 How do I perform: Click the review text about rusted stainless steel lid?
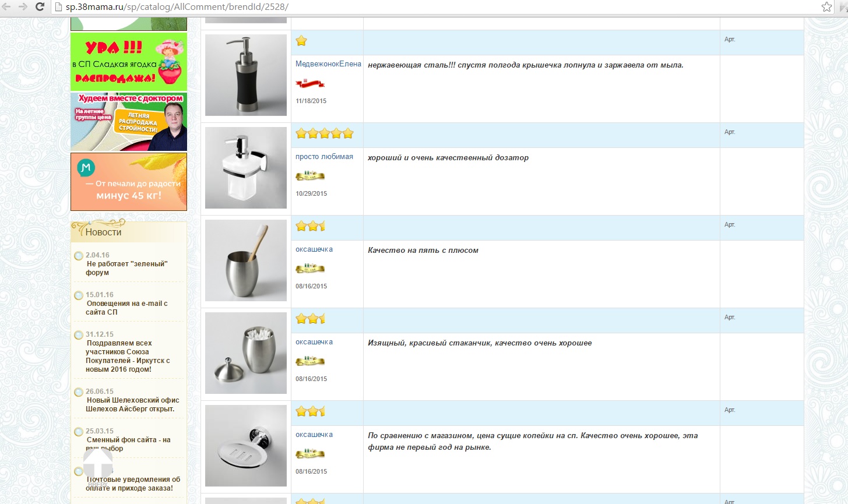tap(526, 65)
